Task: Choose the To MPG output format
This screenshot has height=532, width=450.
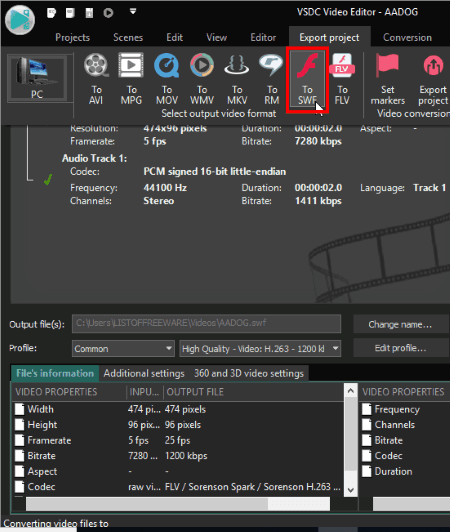Action: click(131, 79)
